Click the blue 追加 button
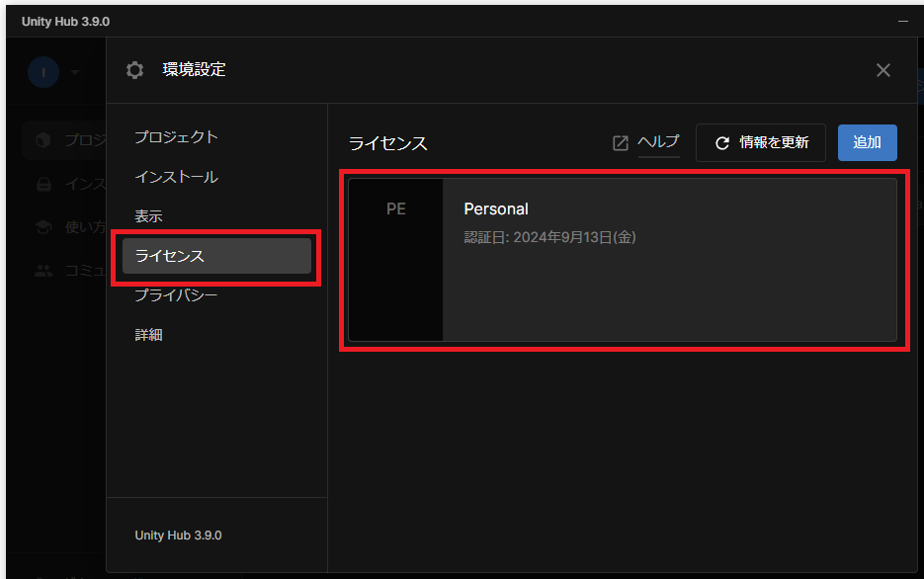The image size is (924, 579). pyautogui.click(x=868, y=142)
